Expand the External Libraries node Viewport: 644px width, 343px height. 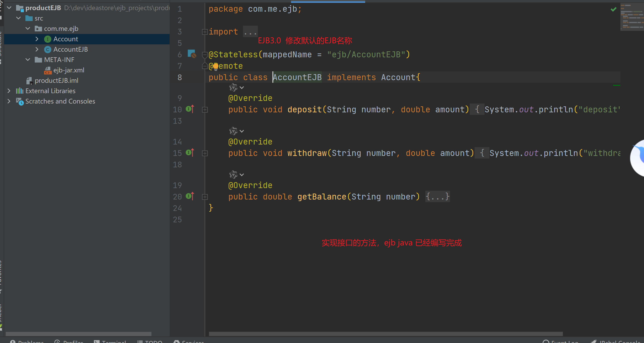9,91
